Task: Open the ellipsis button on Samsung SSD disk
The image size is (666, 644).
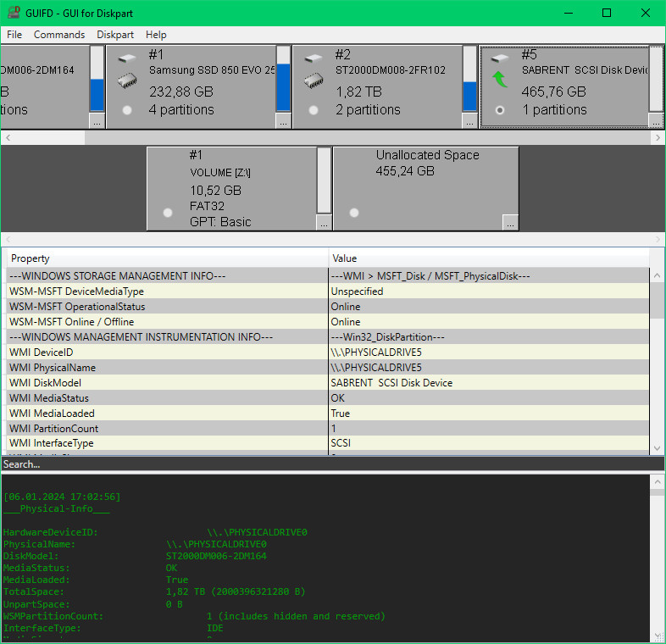Action: click(283, 122)
